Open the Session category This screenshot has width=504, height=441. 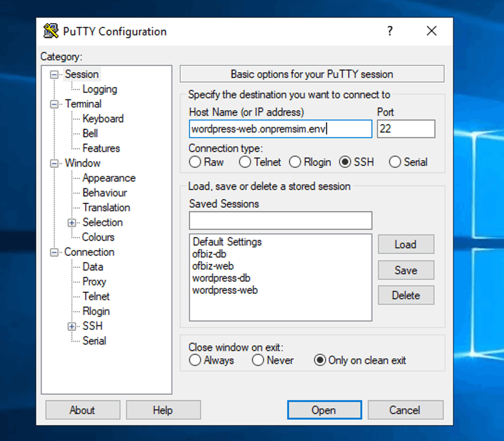click(82, 74)
